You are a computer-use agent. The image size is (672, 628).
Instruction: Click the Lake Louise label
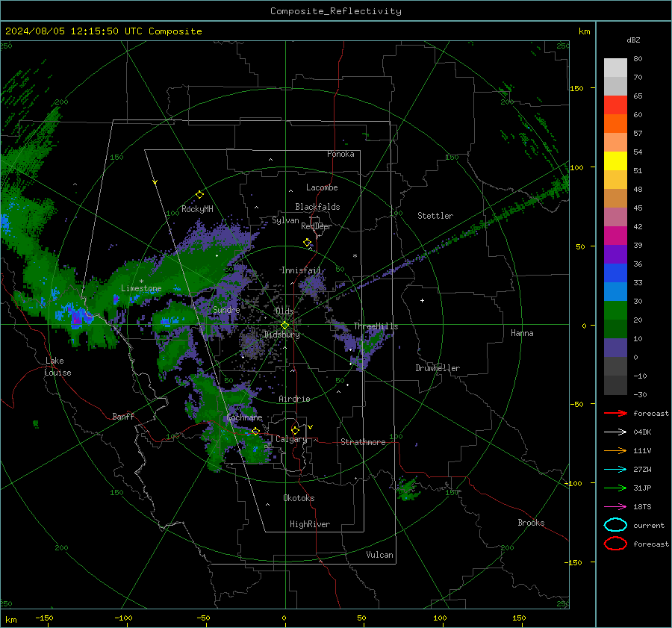[x=58, y=367]
